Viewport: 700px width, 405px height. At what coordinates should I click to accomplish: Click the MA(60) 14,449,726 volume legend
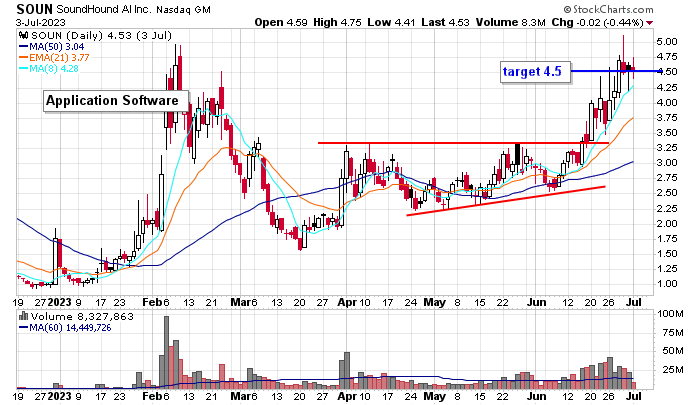tap(65, 328)
